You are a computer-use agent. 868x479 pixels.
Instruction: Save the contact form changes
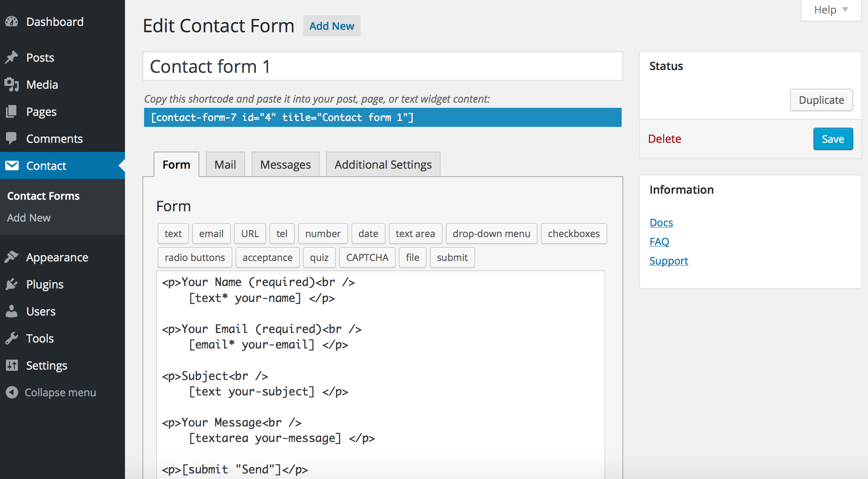tap(831, 139)
